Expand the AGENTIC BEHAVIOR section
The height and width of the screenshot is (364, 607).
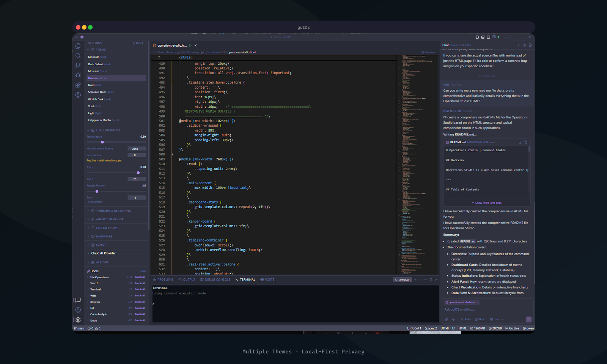tap(116, 219)
